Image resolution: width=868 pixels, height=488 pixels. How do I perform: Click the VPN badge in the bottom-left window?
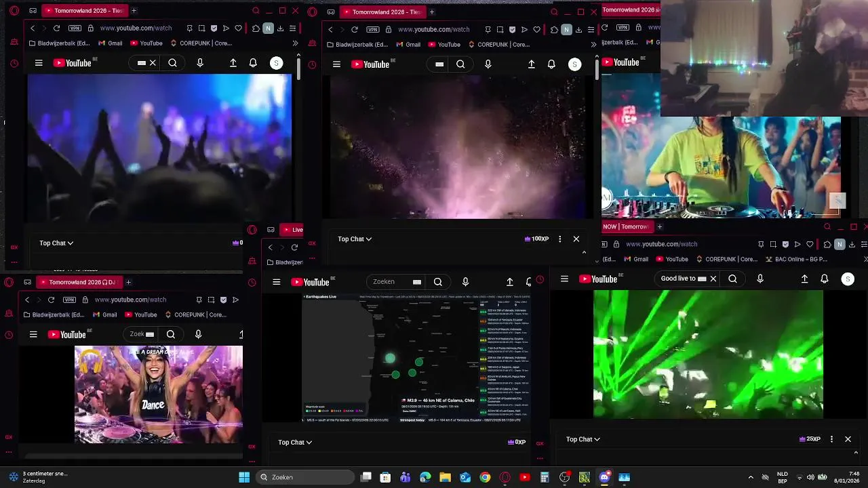point(69,300)
